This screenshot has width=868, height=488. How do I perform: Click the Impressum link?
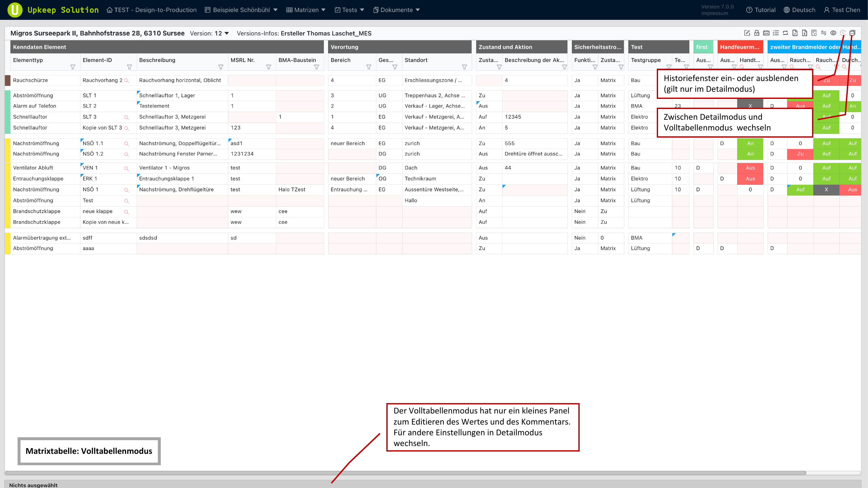(714, 13)
